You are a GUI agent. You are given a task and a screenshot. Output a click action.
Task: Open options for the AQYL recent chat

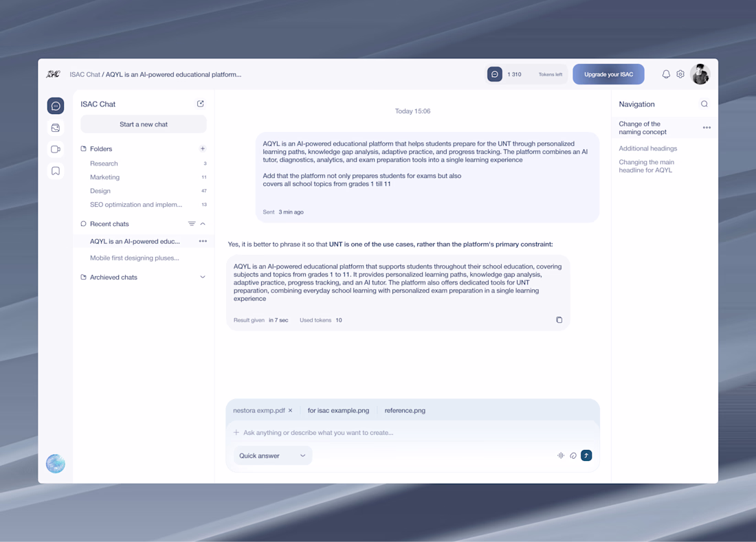[203, 241]
